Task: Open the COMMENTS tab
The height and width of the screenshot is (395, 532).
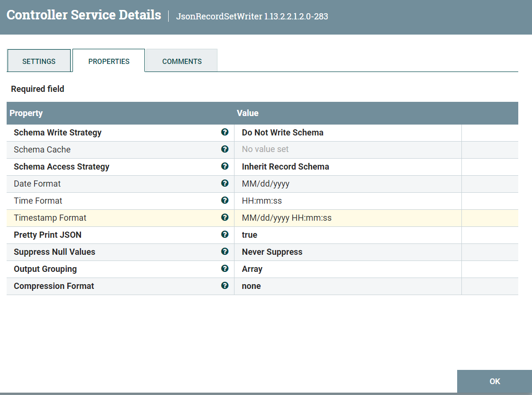Action: click(x=181, y=61)
